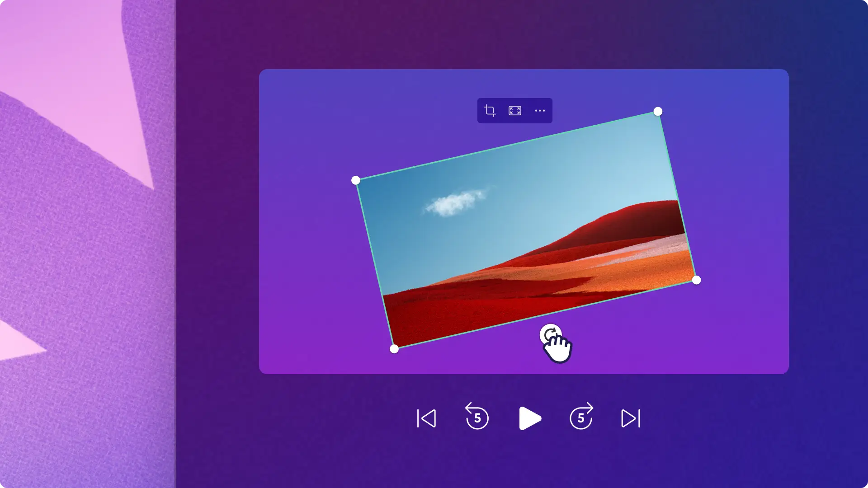Viewport: 868px width, 488px height.
Task: Open the more options menu via ellipsis icon
Action: point(539,110)
